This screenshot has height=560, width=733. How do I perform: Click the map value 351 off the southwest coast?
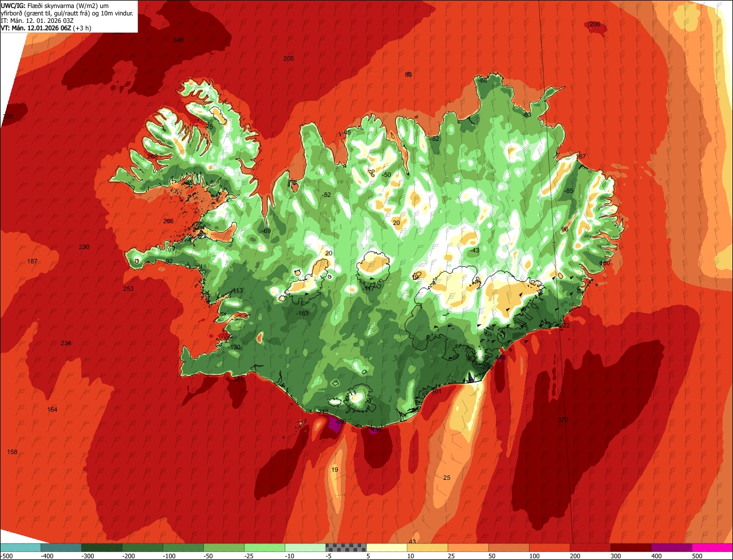(x=238, y=378)
